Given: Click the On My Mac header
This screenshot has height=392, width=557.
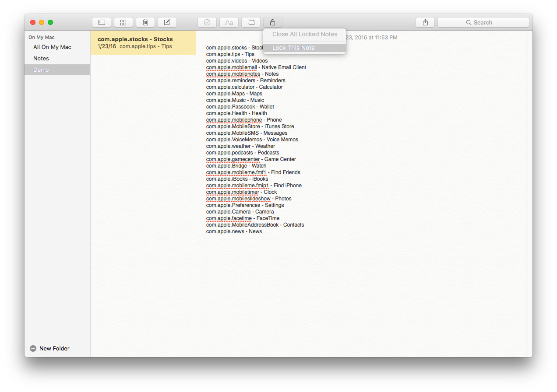Looking at the screenshot, I should (x=42, y=37).
